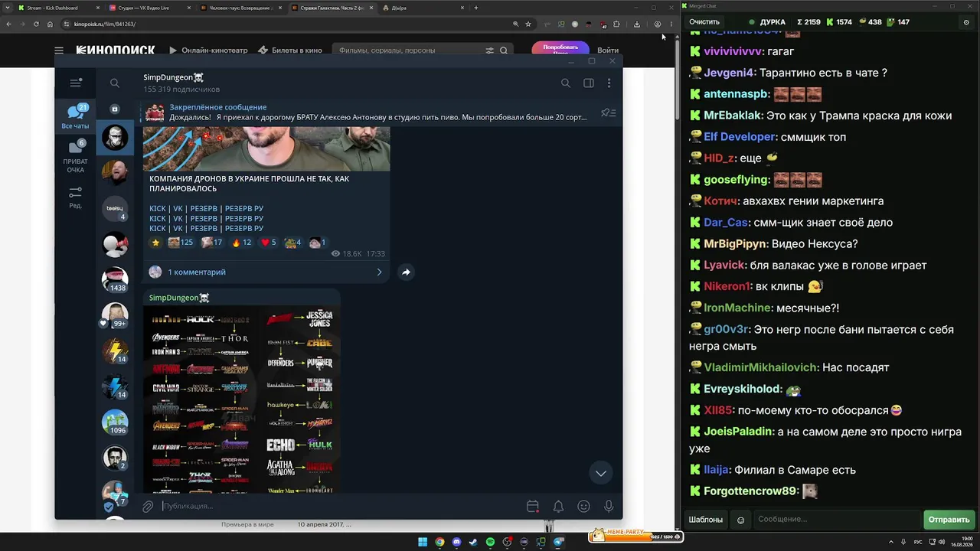Click the green Отправить button
The image size is (980, 551).
[x=949, y=520]
